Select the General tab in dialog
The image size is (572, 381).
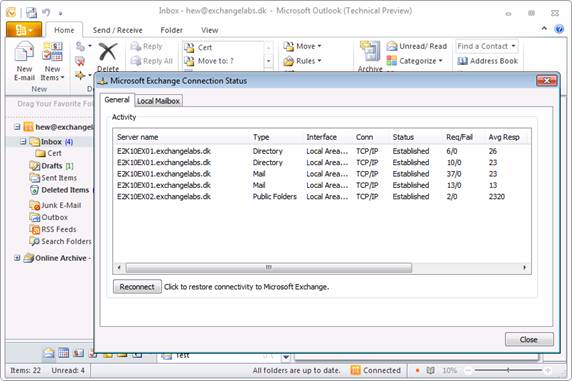(117, 100)
